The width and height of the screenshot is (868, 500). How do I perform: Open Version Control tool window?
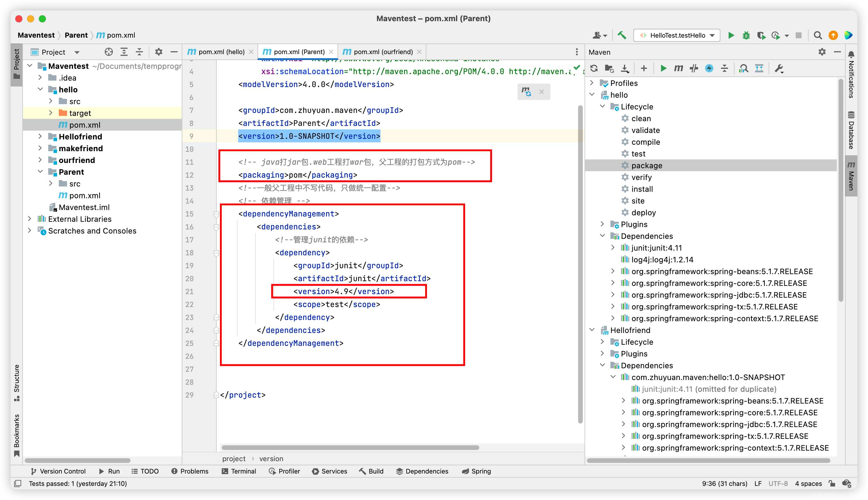[58, 471]
